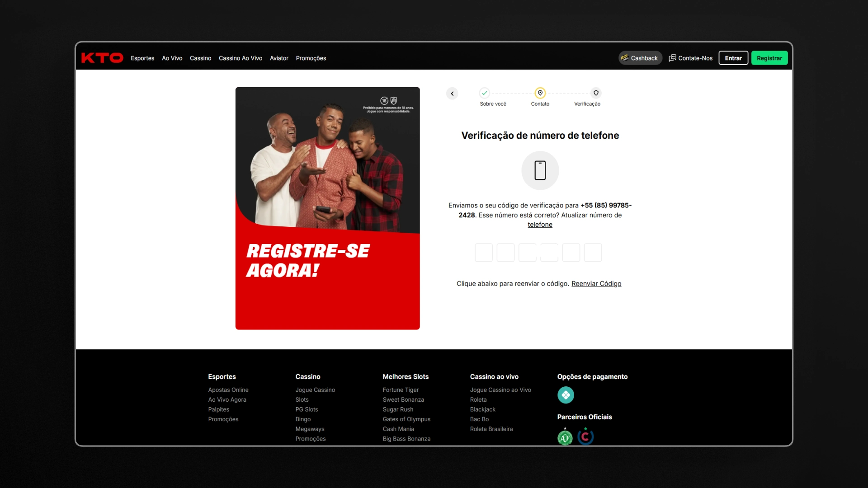Focus the first verification code box
Screen dimensions: 868x488
click(x=484, y=253)
